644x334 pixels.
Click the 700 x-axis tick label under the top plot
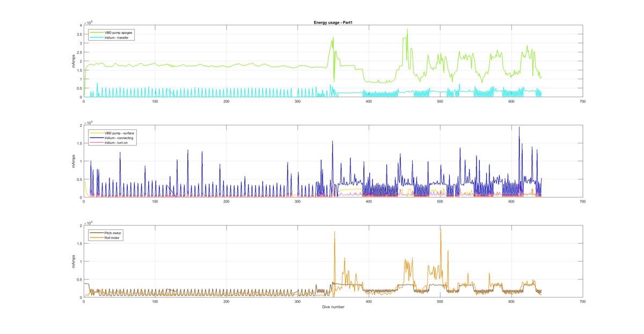pos(582,101)
